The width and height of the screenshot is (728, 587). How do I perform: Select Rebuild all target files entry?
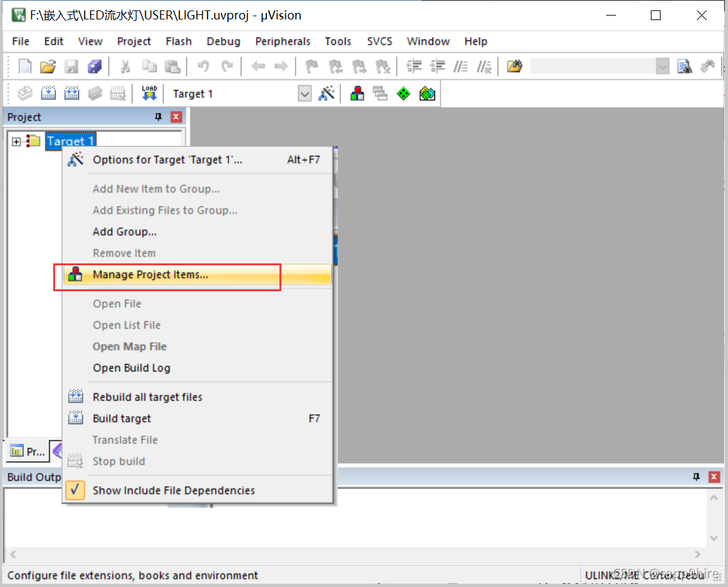point(198,397)
